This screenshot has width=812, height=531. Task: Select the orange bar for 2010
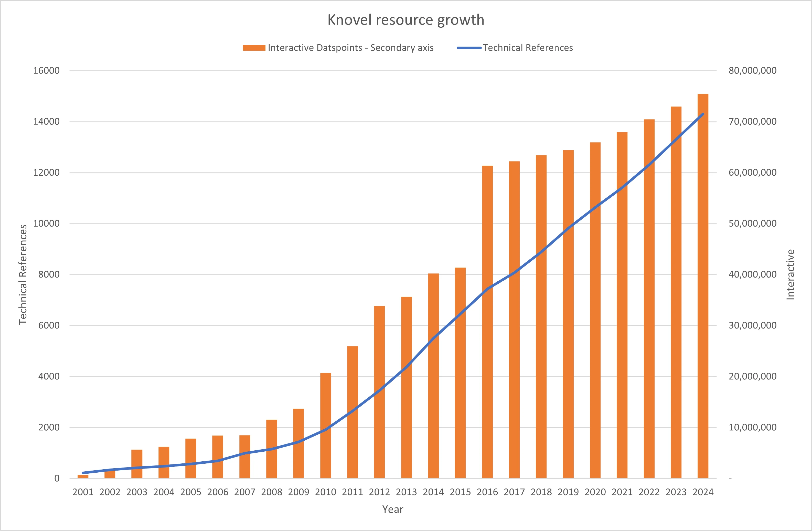pyautogui.click(x=325, y=426)
